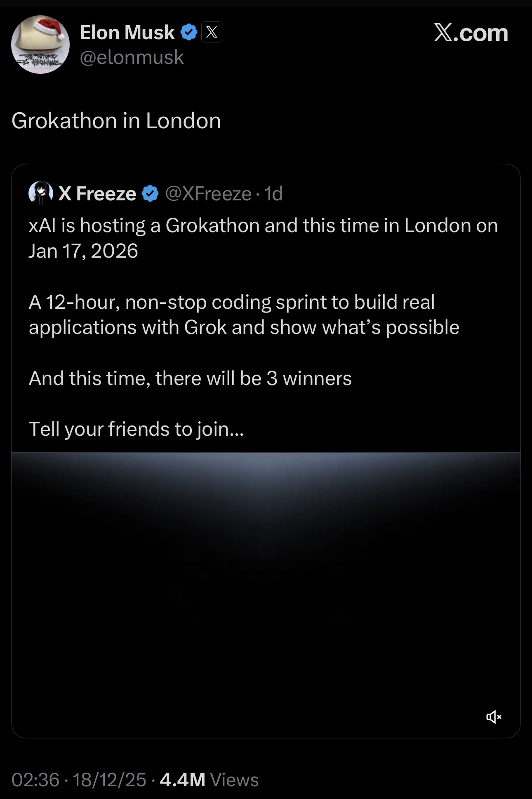532x799 pixels.
Task: Click X Freeze's blue verified checkmark
Action: click(x=150, y=193)
